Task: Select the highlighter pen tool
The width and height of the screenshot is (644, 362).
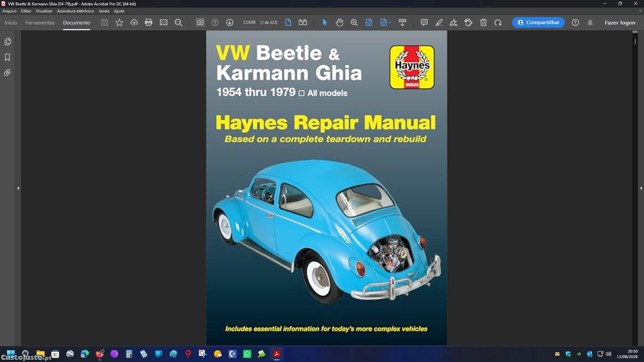Action: [x=439, y=22]
